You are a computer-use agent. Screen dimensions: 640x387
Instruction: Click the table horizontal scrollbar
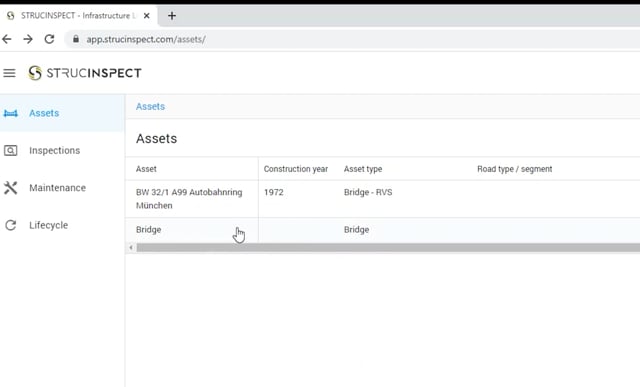[x=388, y=247]
